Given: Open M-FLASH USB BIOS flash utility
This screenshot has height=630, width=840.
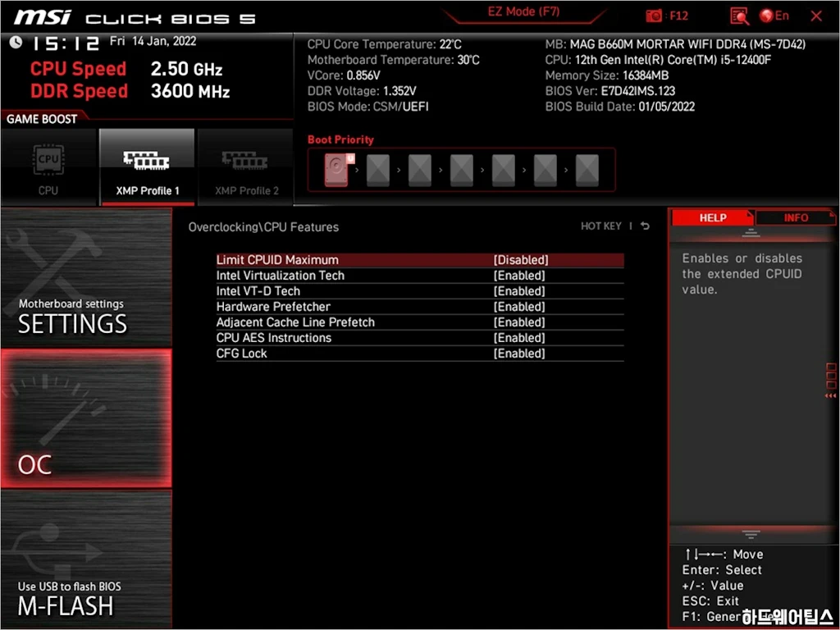Looking at the screenshot, I should pos(86,559).
